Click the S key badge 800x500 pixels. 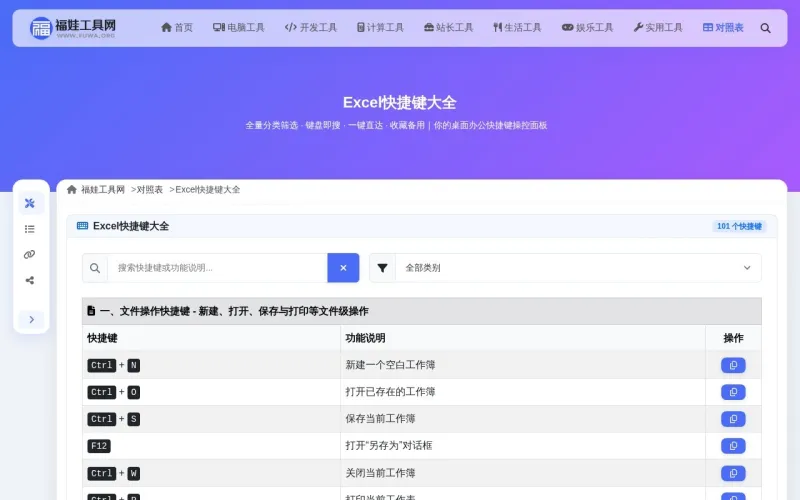[x=134, y=419]
